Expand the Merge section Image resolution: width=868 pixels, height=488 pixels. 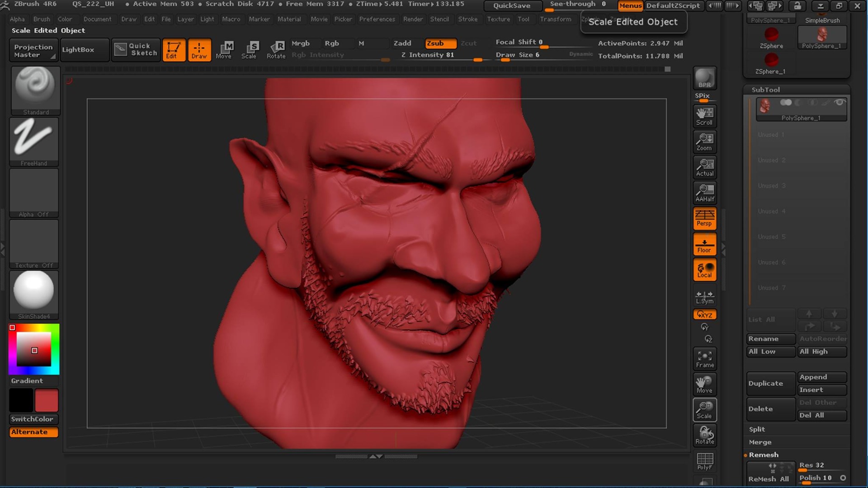coord(760,442)
